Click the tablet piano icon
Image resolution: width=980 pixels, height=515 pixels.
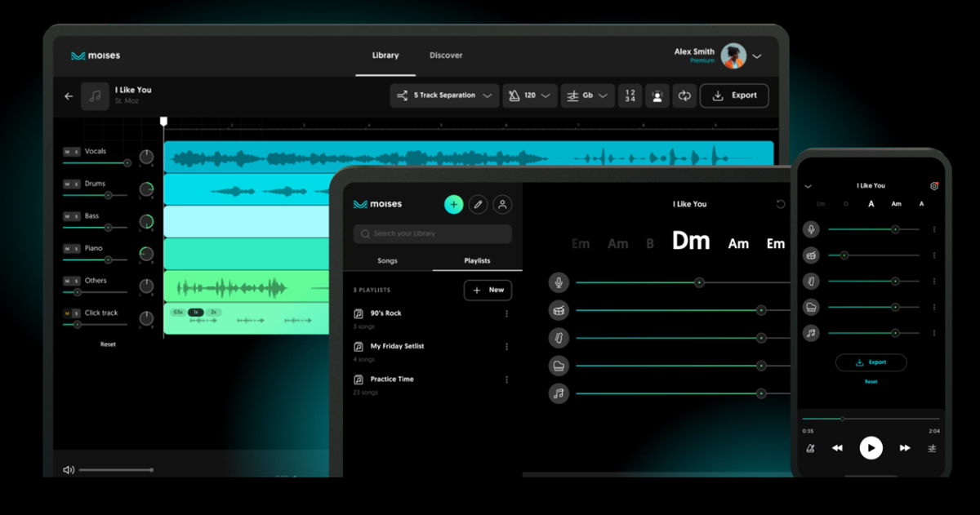pos(559,366)
